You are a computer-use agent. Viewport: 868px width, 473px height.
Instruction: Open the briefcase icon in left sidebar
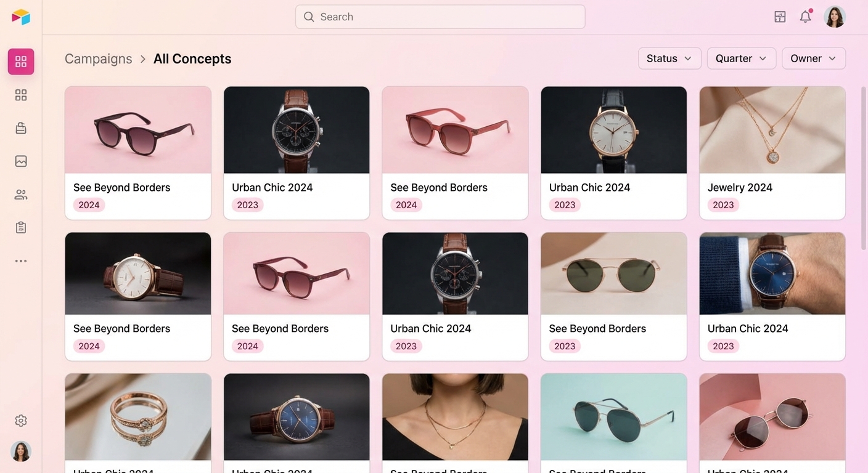pos(21,128)
